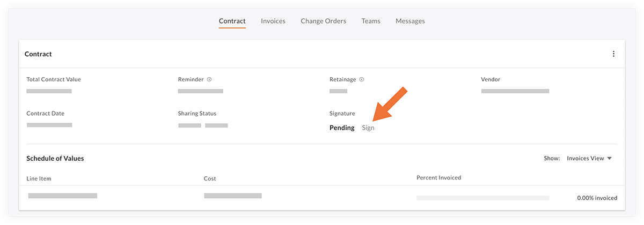Screen dimensions: 644x225
Task: Click the Vendor field label
Action: click(x=491, y=79)
